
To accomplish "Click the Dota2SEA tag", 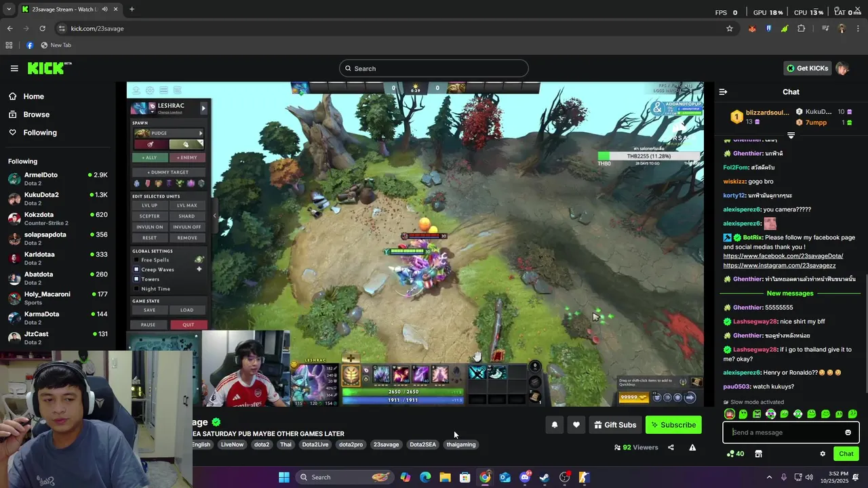I will point(422,445).
